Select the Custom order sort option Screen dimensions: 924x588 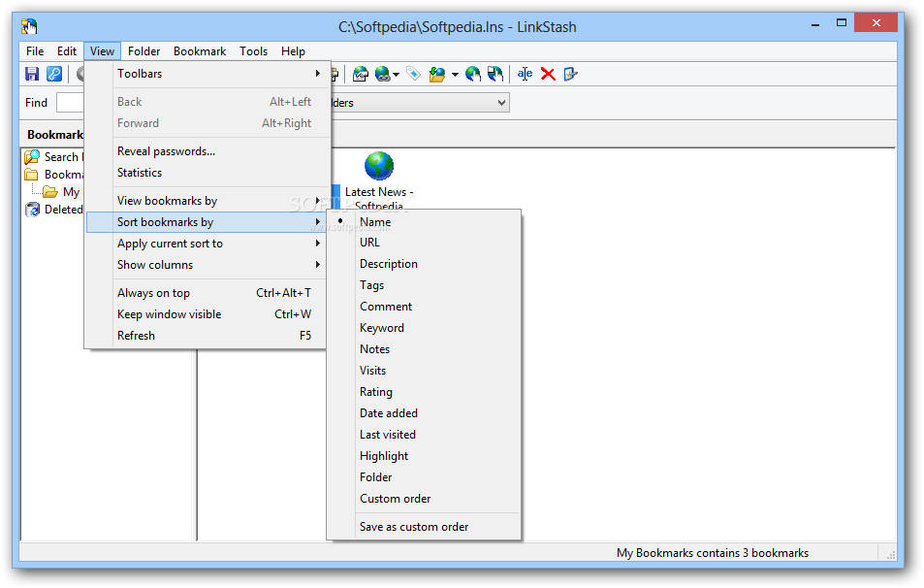click(424, 499)
